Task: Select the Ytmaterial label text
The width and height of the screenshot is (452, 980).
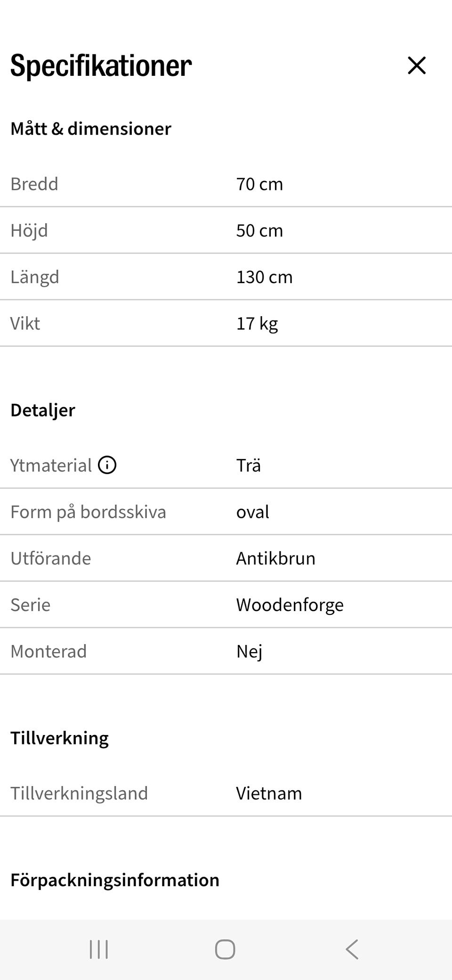Action: 51,465
